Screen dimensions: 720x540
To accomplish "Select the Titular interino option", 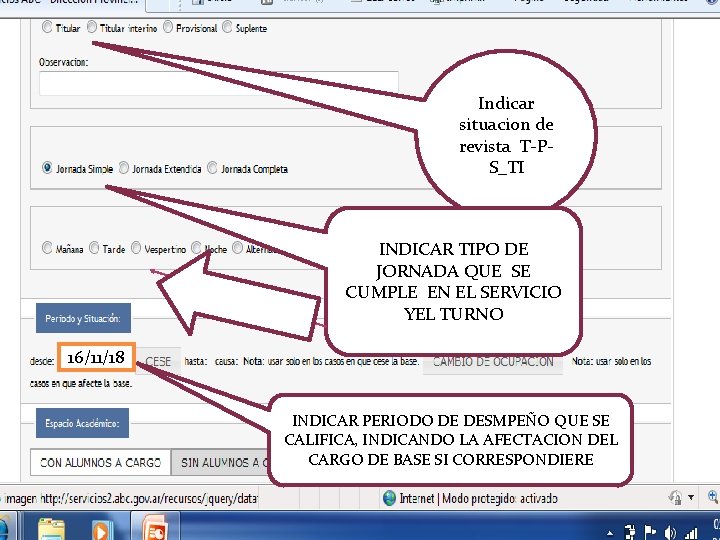I will (92, 27).
